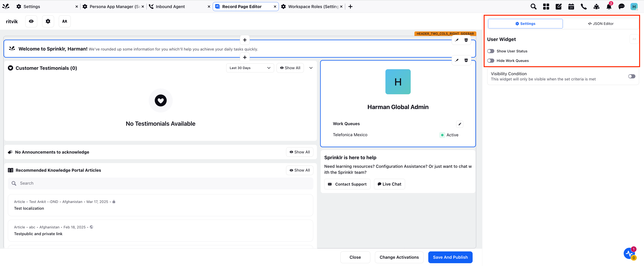Click Show All for Knowledge Portal Articles
The width and height of the screenshot is (644, 266).
pyautogui.click(x=300, y=170)
